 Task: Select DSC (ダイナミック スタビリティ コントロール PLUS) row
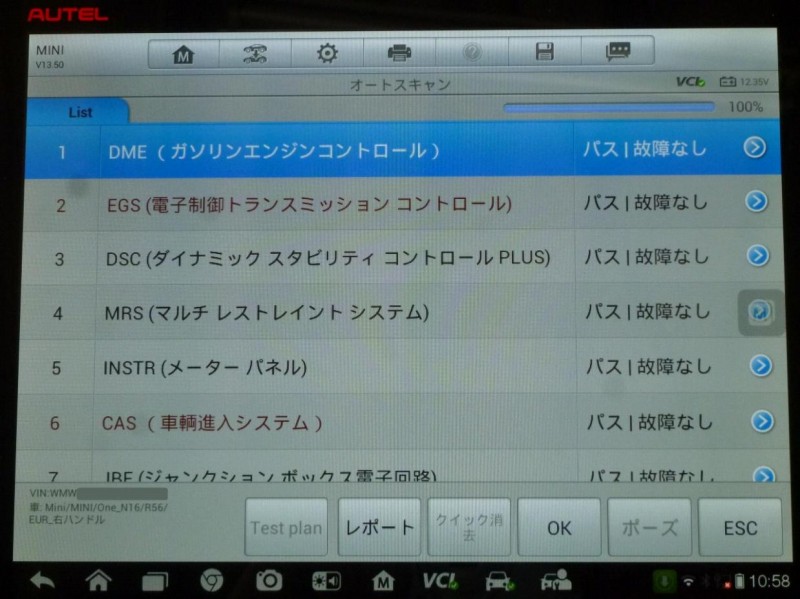point(403,258)
